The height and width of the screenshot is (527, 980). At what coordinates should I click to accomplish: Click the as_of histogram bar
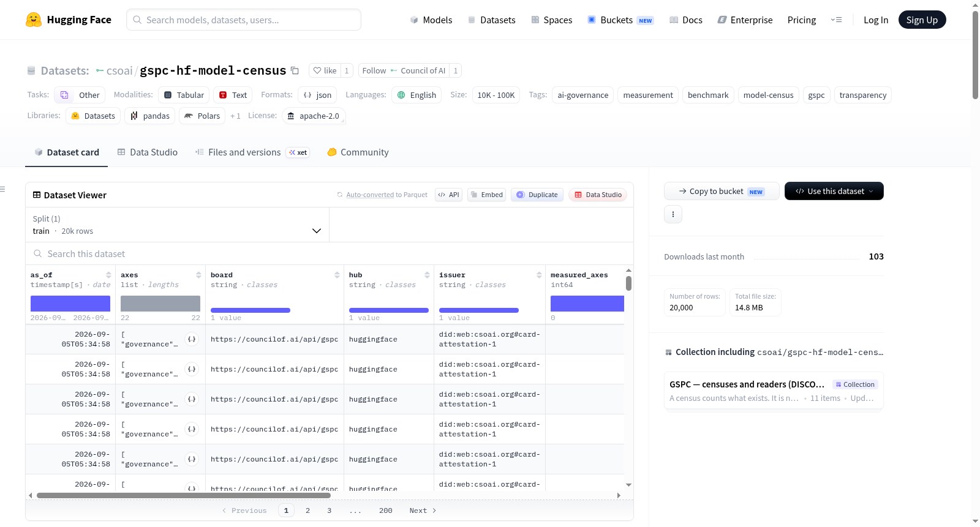pyautogui.click(x=70, y=304)
